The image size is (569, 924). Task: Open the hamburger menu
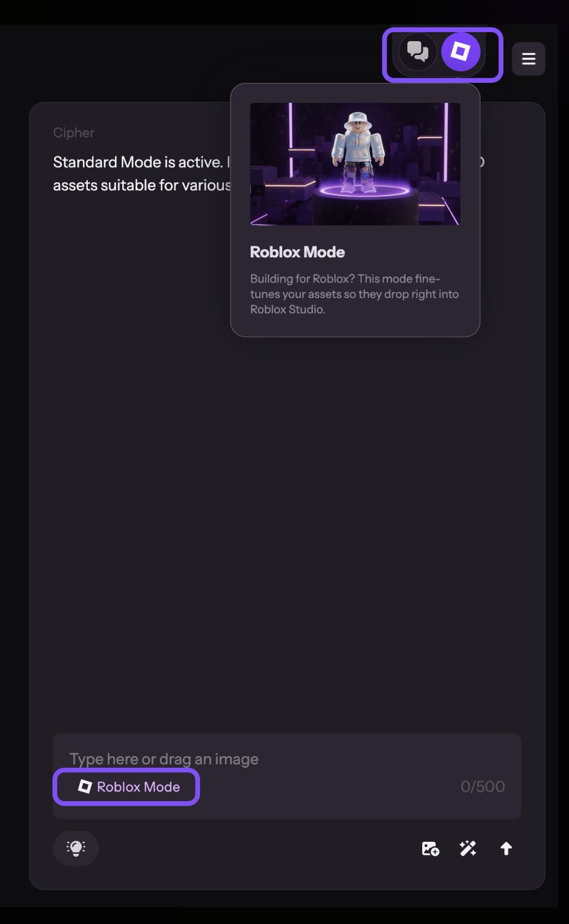(528, 58)
